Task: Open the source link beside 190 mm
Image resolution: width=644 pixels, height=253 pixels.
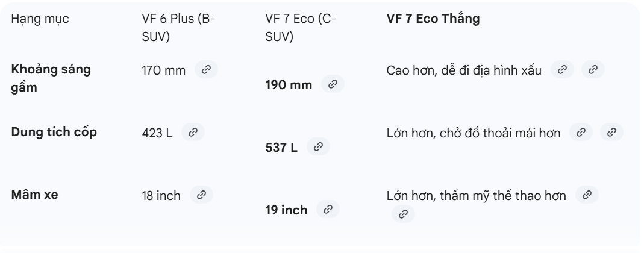Action: tap(332, 85)
